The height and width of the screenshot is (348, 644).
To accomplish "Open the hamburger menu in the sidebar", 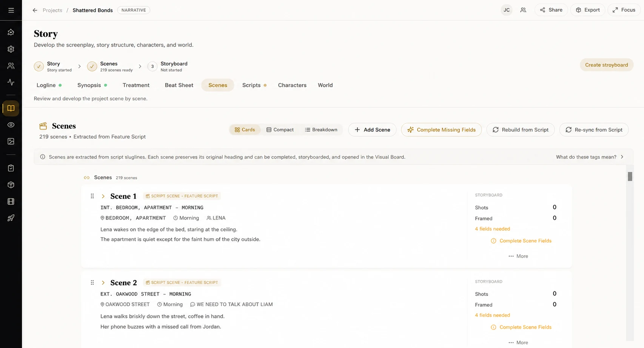I will tap(11, 10).
